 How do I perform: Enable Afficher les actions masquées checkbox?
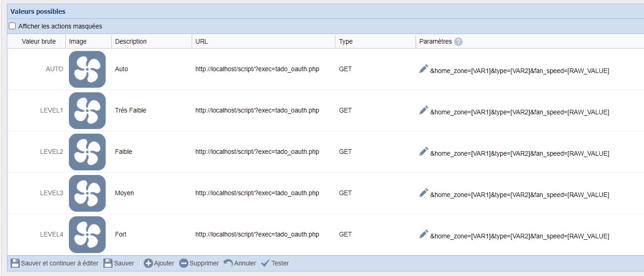(x=12, y=26)
